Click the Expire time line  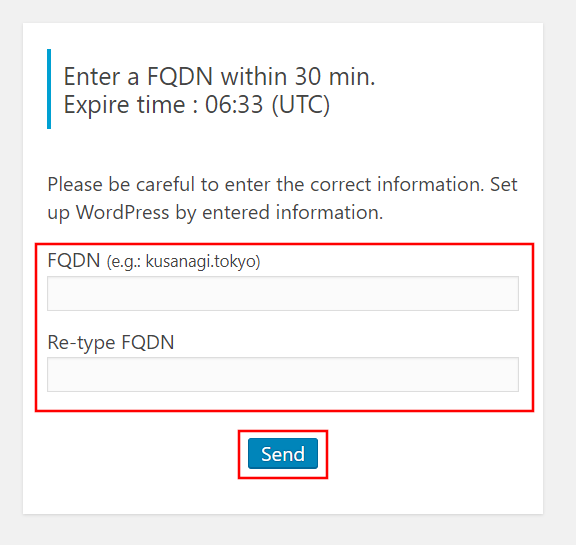pos(197,105)
